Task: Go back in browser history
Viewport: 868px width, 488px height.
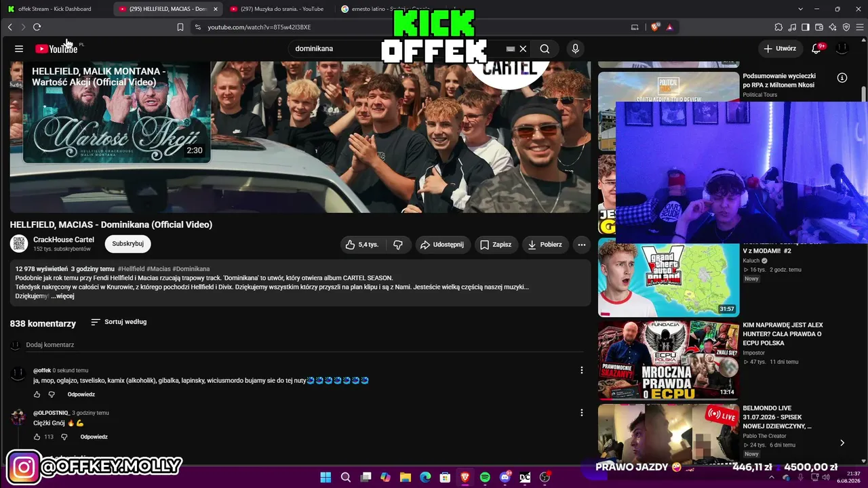Action: pyautogui.click(x=10, y=27)
